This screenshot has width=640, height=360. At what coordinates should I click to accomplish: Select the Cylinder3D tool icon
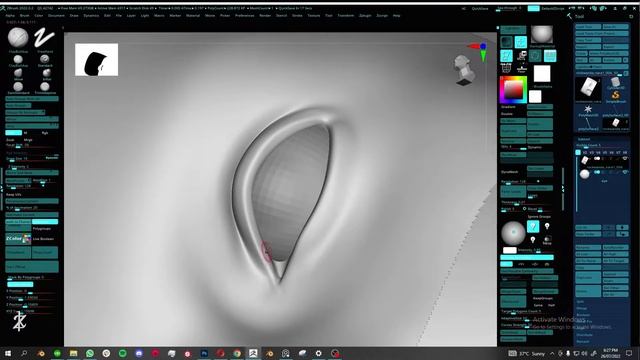tap(615, 83)
